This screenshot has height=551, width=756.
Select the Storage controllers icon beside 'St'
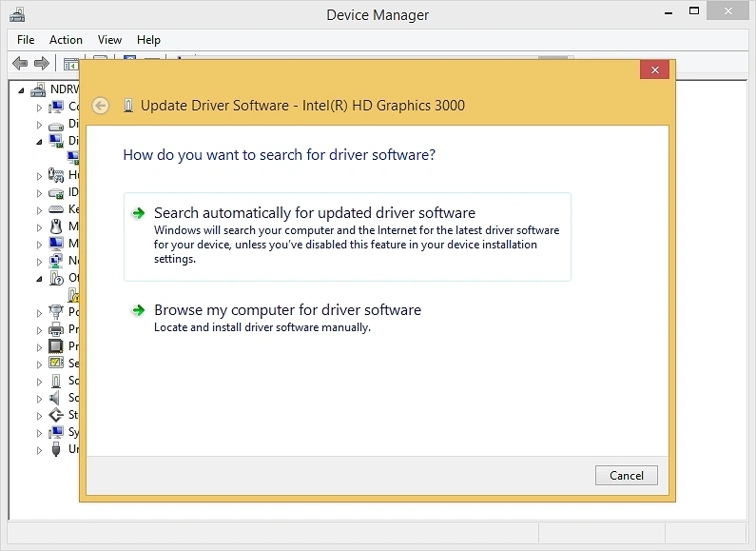click(56, 415)
